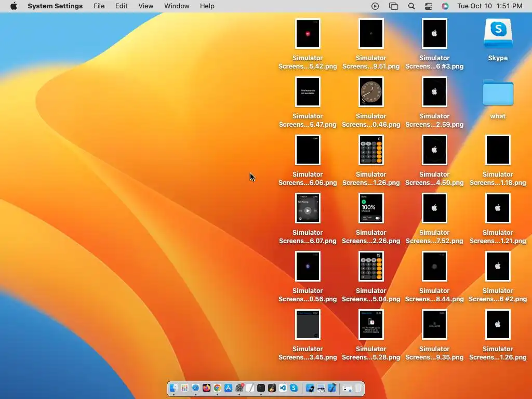Launch Firefox from the Dock
Screen dimensions: 532x399
(206, 388)
